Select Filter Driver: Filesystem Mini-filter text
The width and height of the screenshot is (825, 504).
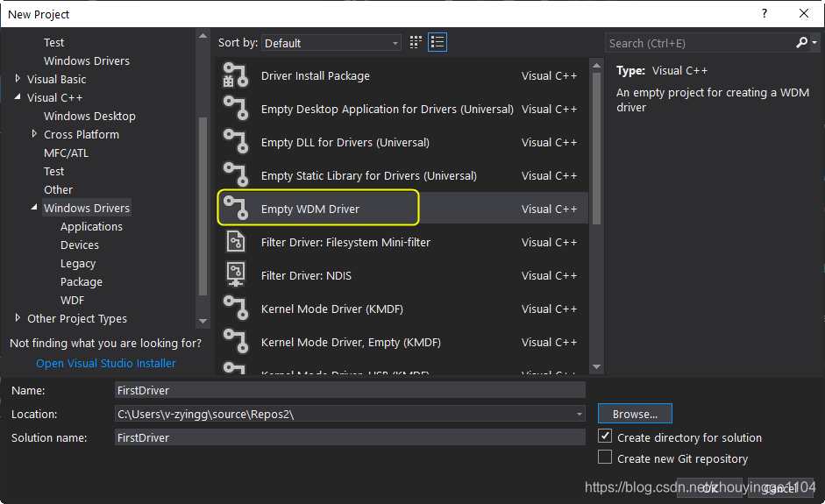[x=345, y=243]
